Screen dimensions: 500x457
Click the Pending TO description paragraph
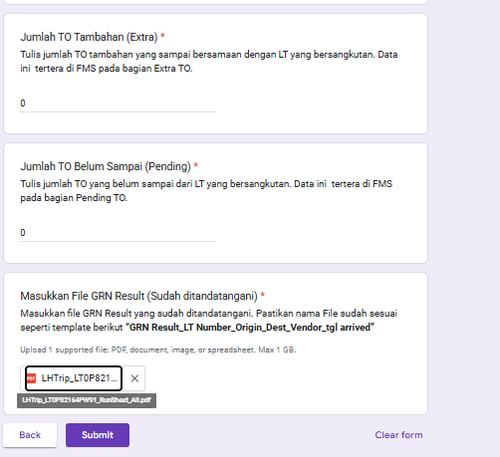(x=206, y=191)
